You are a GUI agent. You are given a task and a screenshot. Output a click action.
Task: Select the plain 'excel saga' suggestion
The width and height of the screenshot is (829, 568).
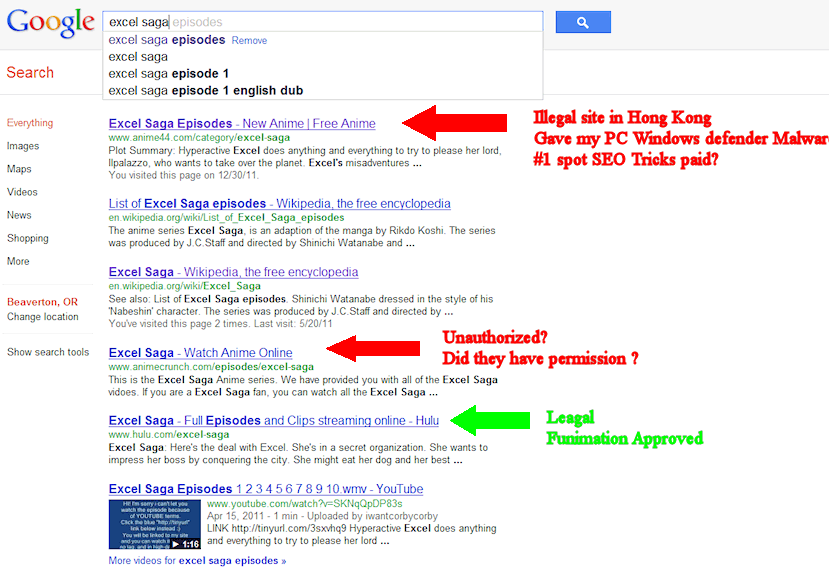coord(138,57)
